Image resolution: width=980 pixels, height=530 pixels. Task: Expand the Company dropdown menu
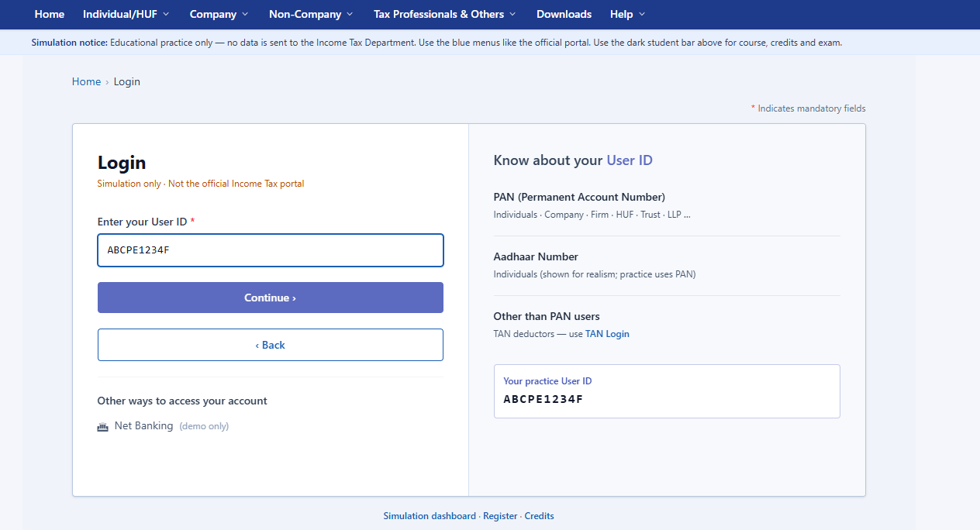point(219,14)
